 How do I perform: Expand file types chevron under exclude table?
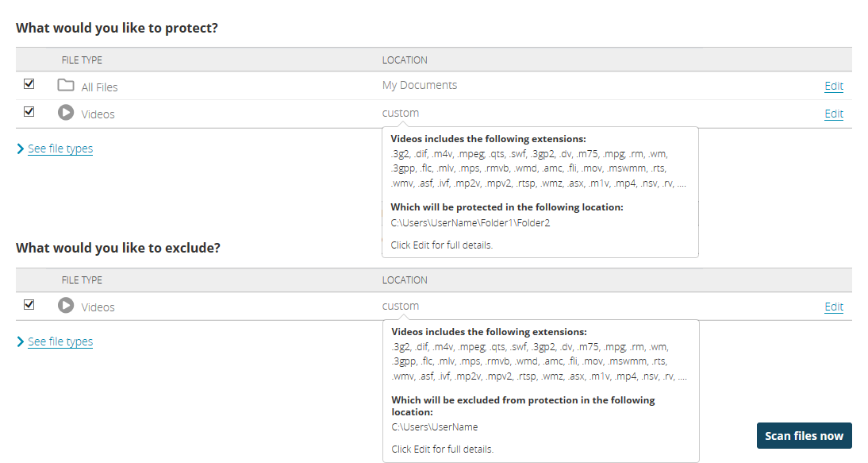click(x=20, y=341)
